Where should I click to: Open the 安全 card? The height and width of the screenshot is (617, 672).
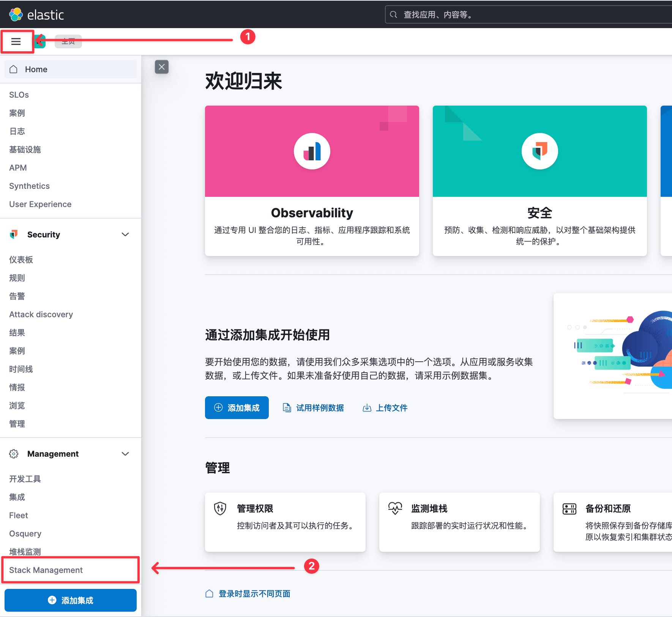[540, 181]
